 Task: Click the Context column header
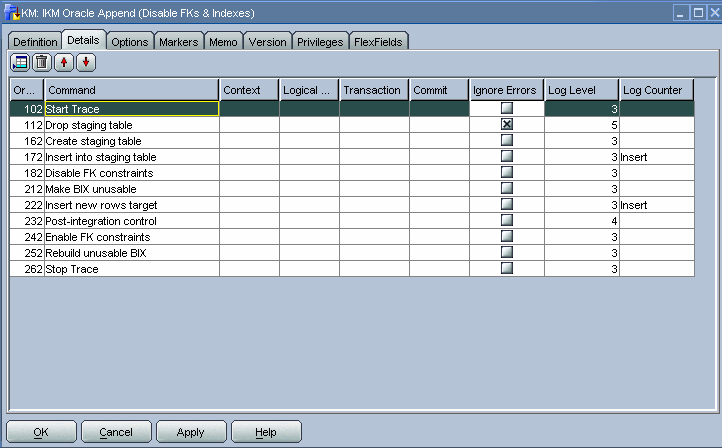(x=249, y=90)
